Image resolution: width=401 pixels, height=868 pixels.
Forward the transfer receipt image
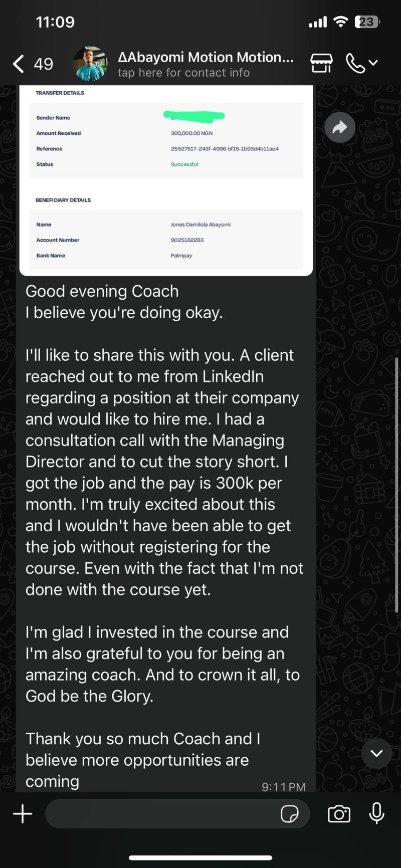click(340, 127)
